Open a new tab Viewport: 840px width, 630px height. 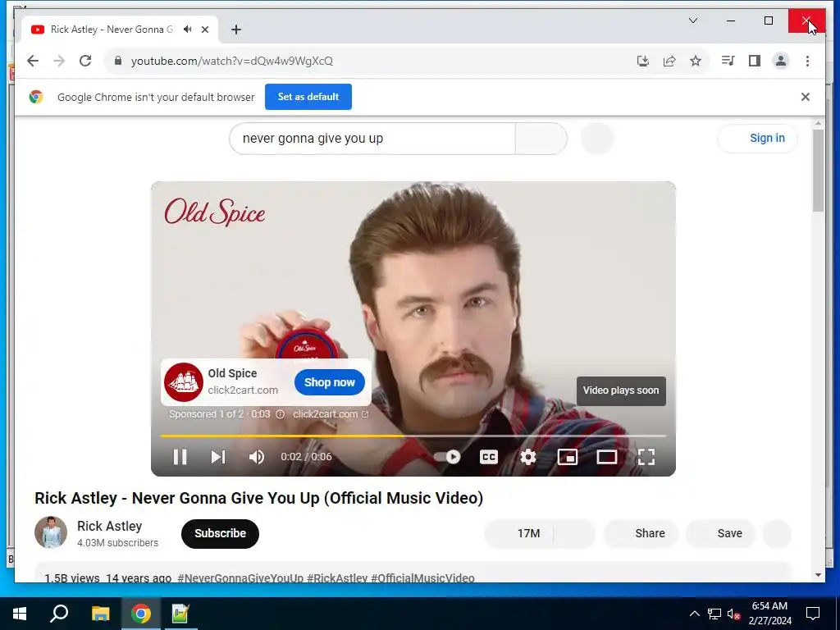[x=236, y=30]
